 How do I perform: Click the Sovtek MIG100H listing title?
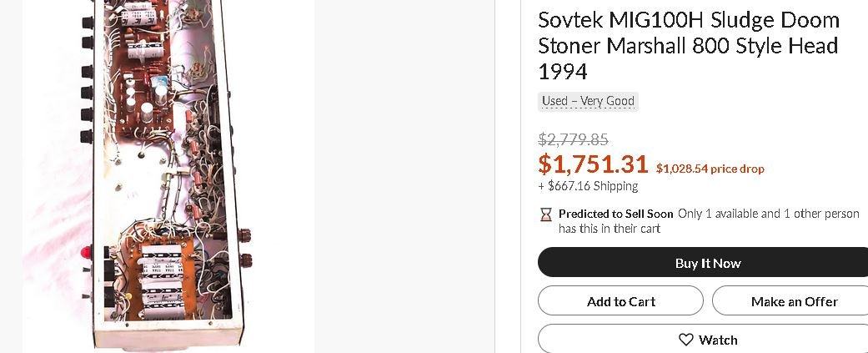click(688, 45)
